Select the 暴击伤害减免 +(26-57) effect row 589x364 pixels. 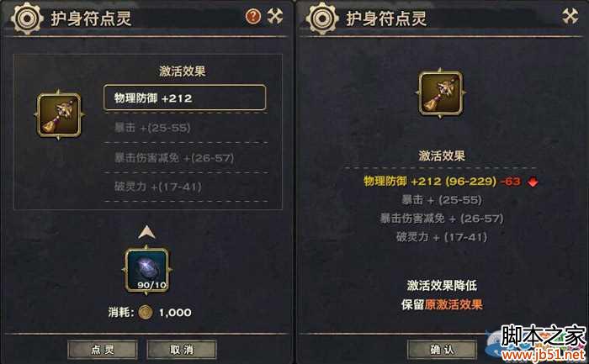186,157
